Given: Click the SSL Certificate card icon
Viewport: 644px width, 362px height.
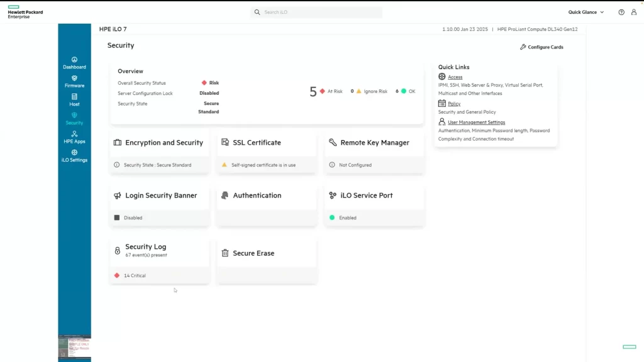Looking at the screenshot, I should coord(225,143).
